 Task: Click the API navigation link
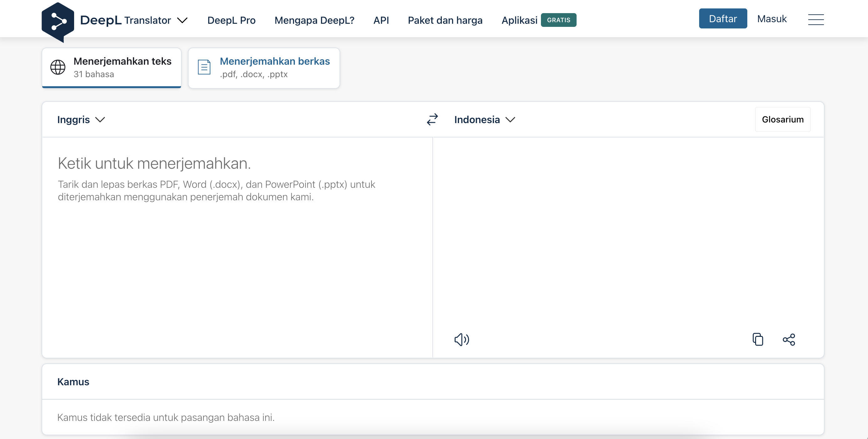(x=381, y=20)
